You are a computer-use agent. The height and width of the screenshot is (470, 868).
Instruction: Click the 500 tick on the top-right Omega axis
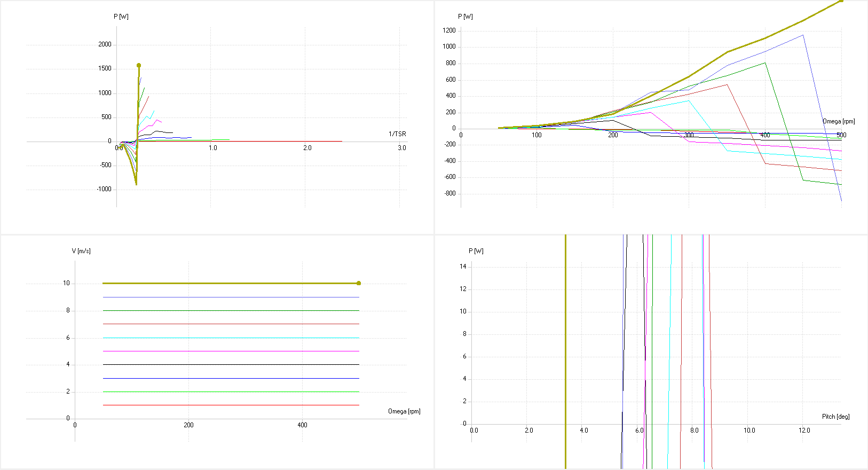click(x=841, y=135)
